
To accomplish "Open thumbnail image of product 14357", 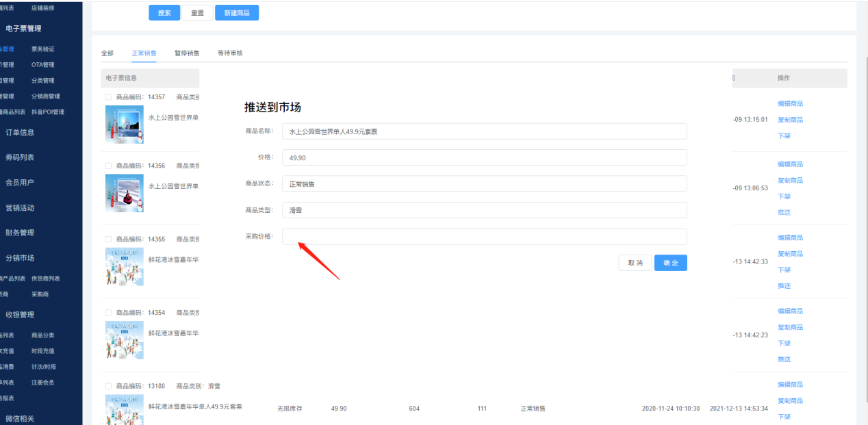I will click(125, 124).
